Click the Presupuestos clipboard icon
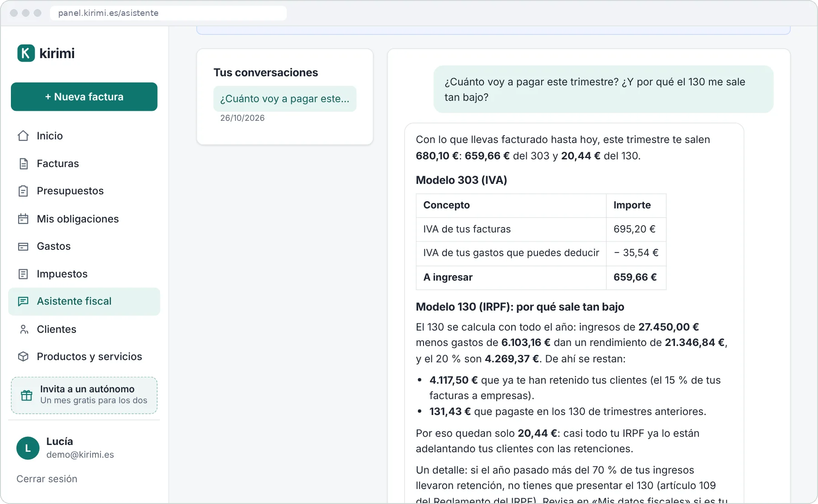Viewport: 818px width, 504px height. (x=23, y=191)
